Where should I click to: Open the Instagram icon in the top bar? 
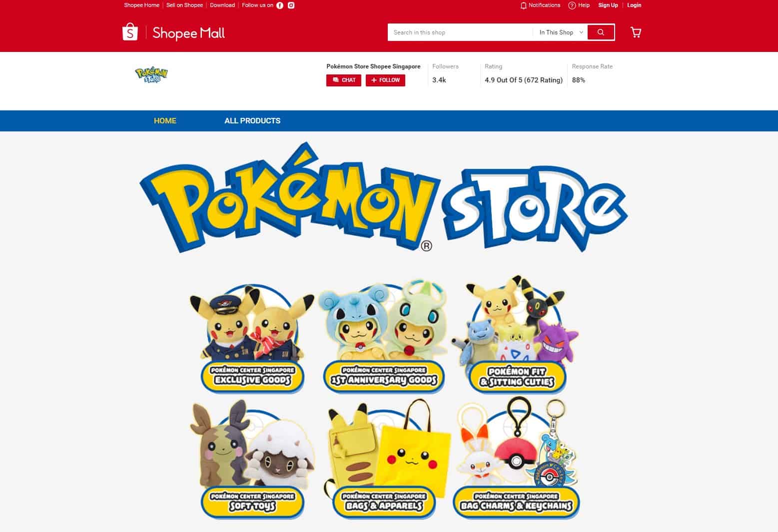(291, 5)
